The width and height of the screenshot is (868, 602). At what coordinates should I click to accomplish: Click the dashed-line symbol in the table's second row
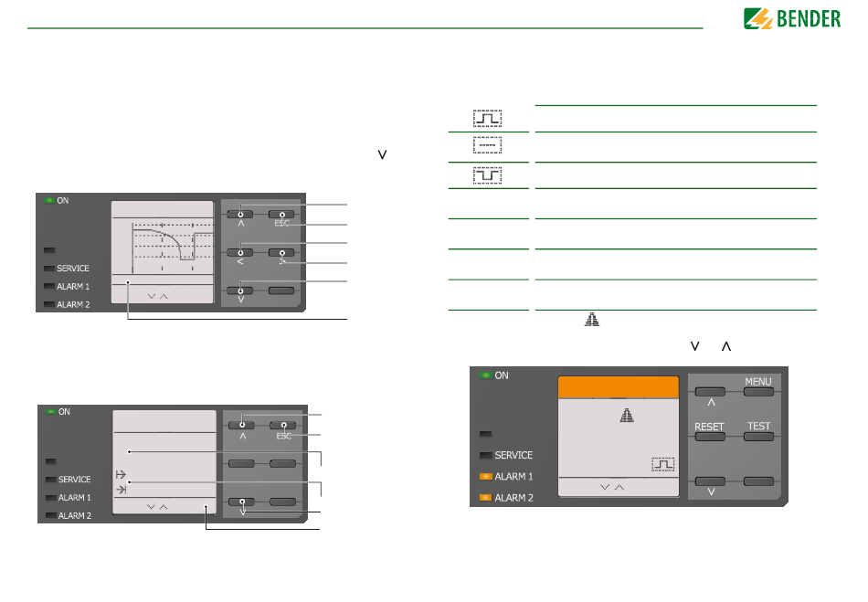tap(487, 146)
